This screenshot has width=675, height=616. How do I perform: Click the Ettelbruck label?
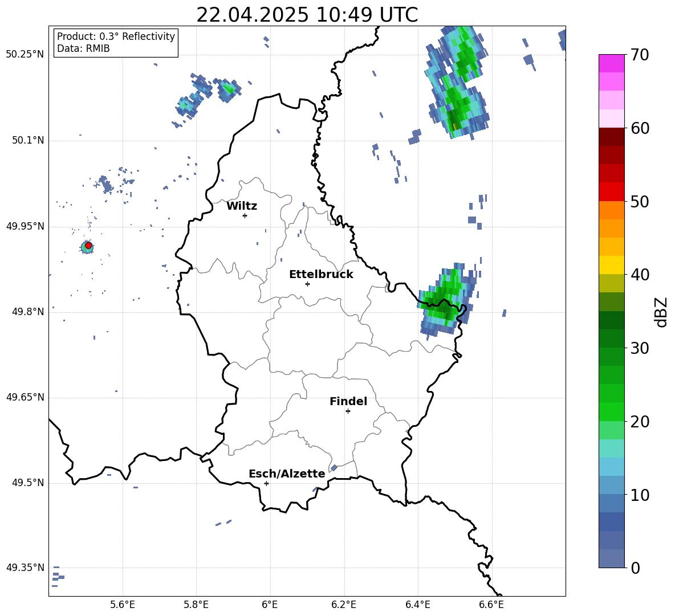321,275
